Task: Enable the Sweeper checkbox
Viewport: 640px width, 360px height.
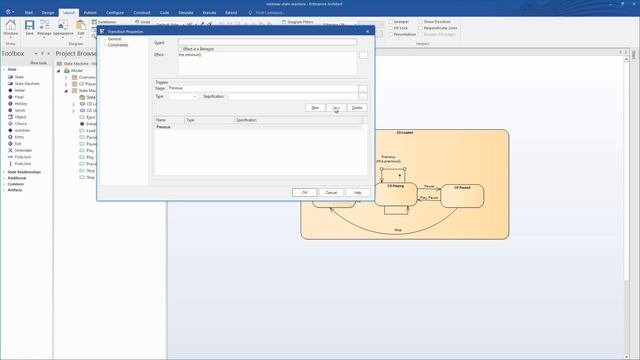Action: tap(391, 22)
